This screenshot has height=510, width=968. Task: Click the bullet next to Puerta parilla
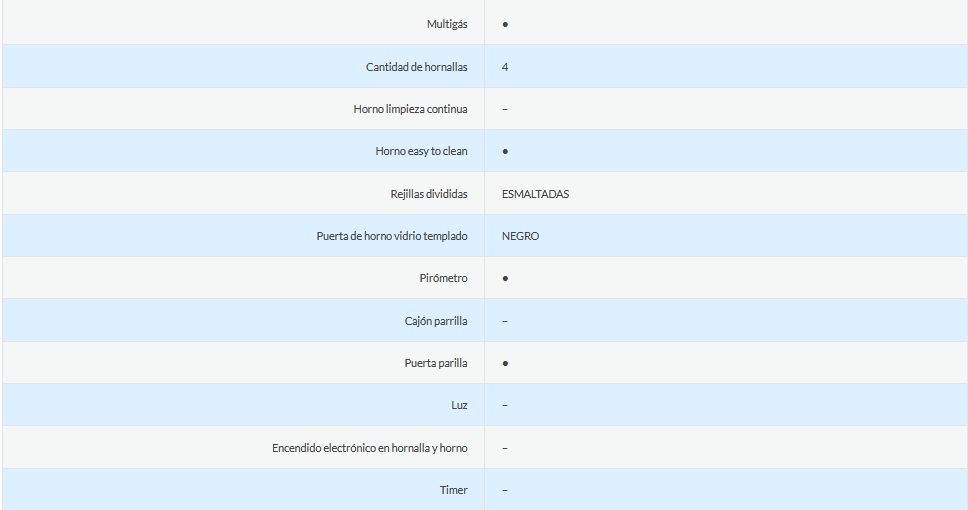pos(505,363)
